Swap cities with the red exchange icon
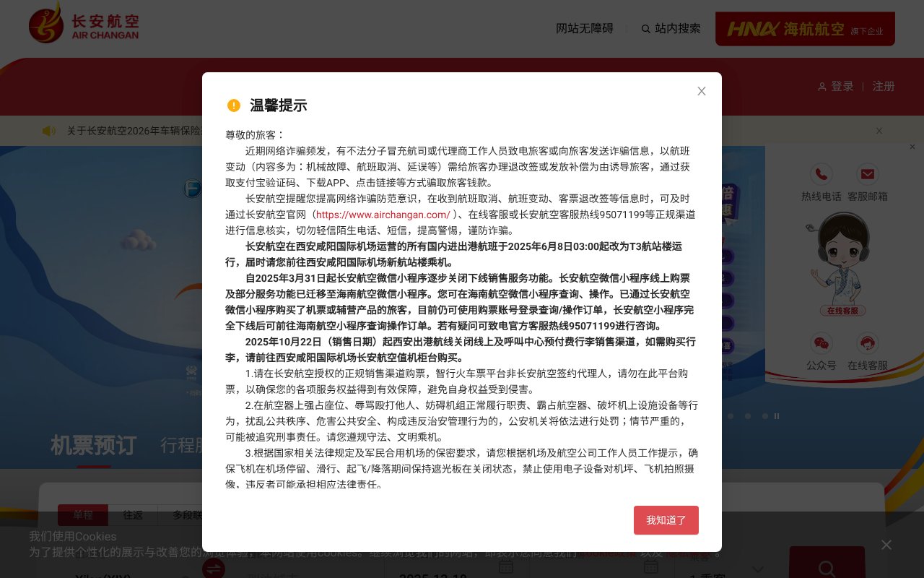Screen dimensions: 924x578 (214, 569)
